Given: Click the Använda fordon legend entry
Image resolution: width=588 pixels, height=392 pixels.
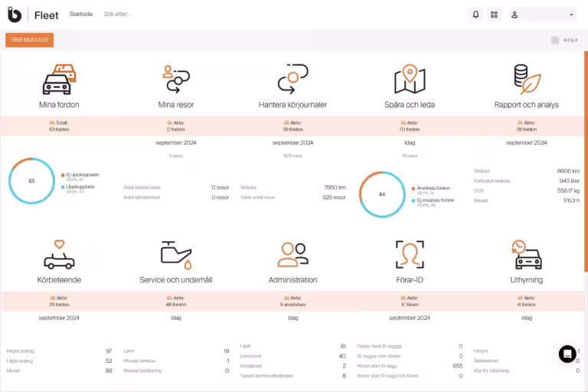Looking at the screenshot, I should (430, 188).
